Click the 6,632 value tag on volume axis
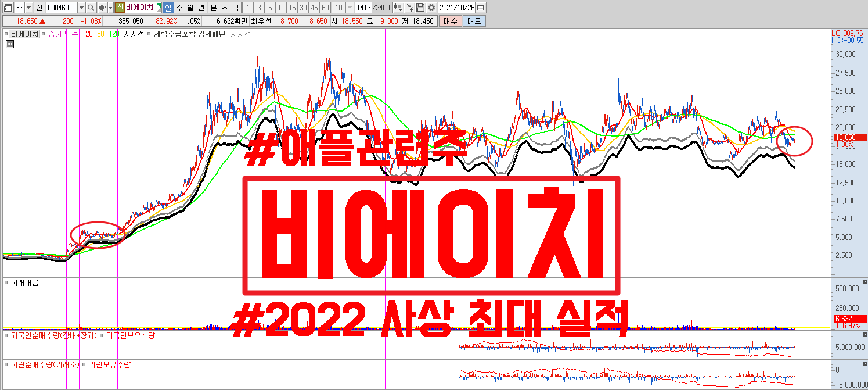This screenshot has width=868, height=390. click(x=849, y=319)
